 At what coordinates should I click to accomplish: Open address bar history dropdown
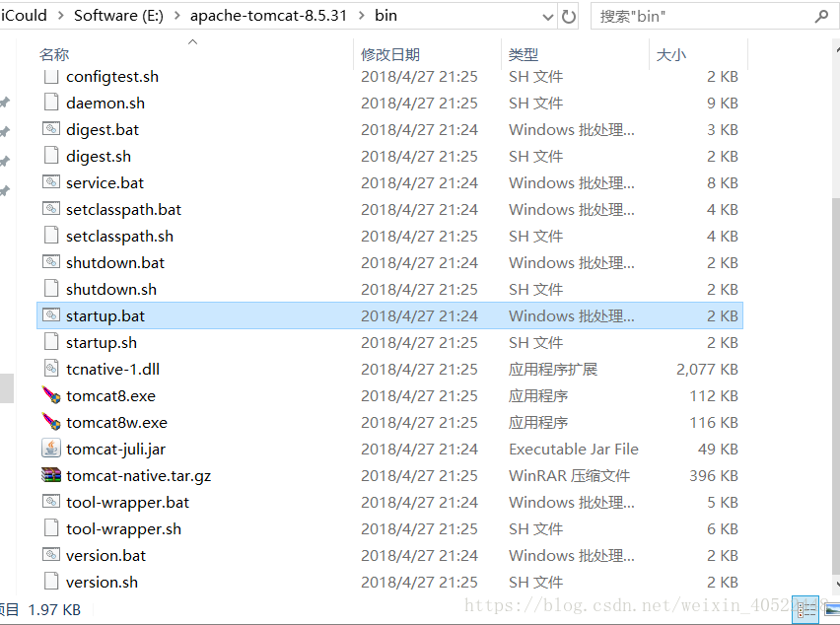[x=547, y=17]
